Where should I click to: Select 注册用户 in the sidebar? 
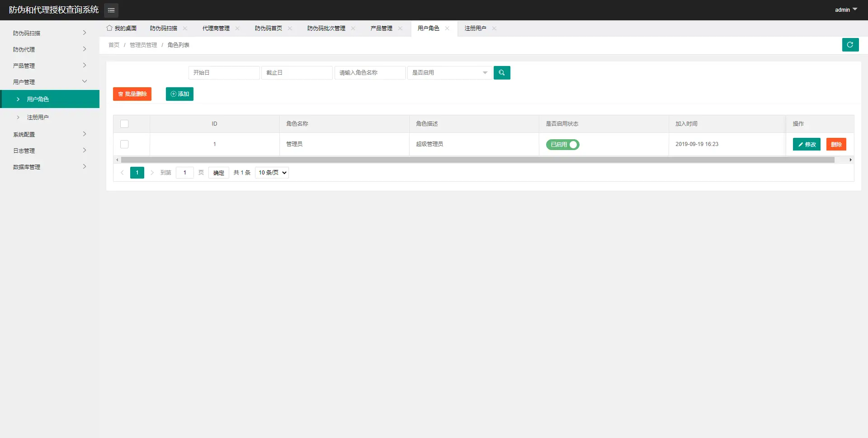[x=50, y=117]
